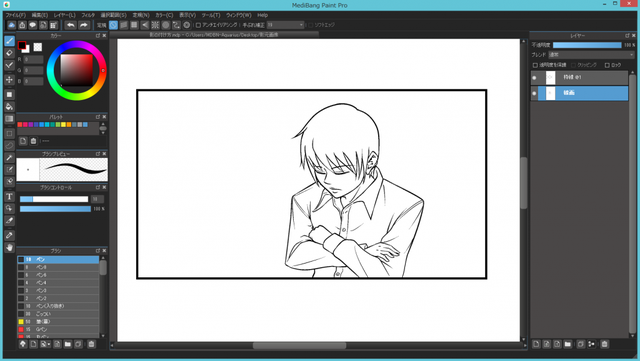This screenshot has width=640, height=361.
Task: Hide the selected blue layer visibility dot
Action: pos(534,93)
